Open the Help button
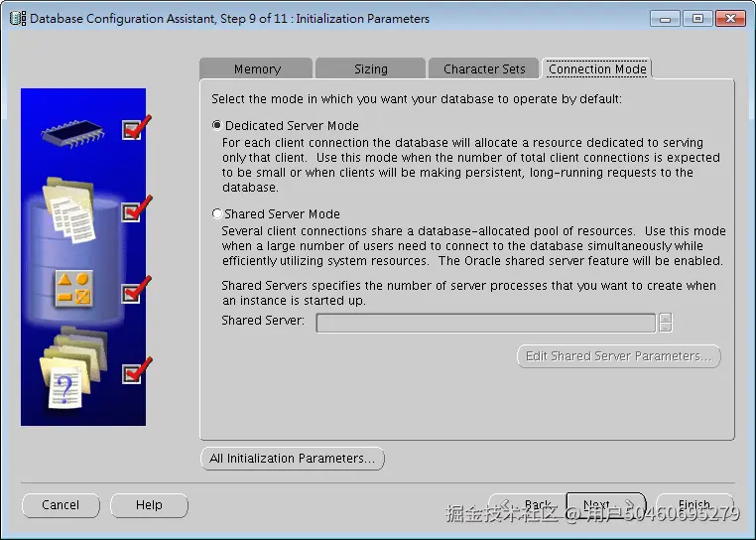756x540 pixels. (x=149, y=505)
